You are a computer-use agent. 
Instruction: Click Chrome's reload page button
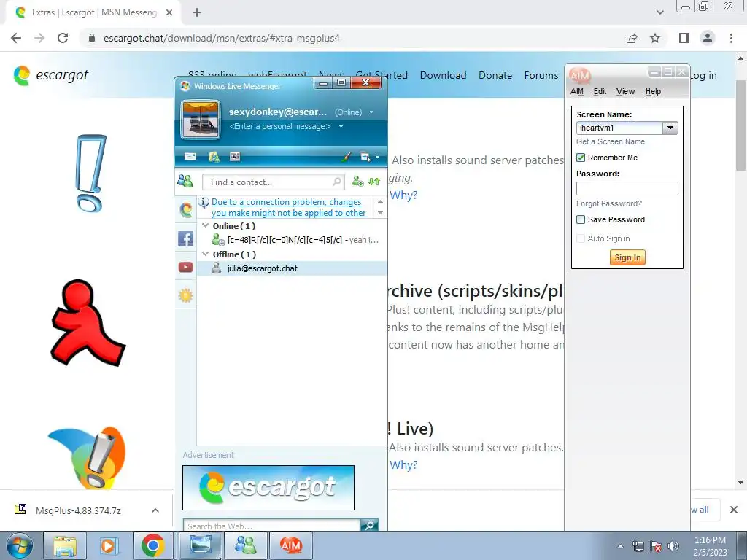click(63, 38)
